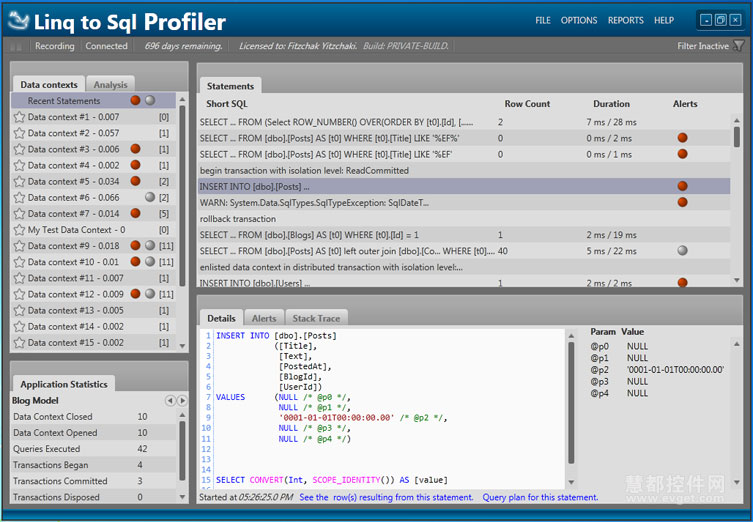
Task: Click gray alert dot on left outer join row
Action: coord(682,251)
